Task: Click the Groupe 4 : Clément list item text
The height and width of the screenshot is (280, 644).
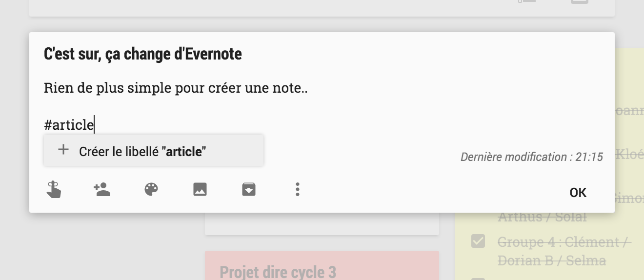Action: click(x=564, y=242)
